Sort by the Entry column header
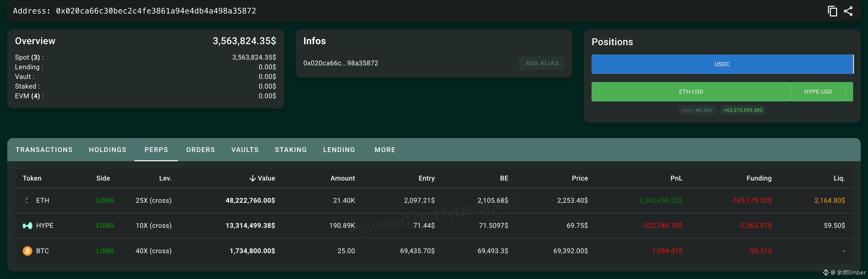 (427, 178)
